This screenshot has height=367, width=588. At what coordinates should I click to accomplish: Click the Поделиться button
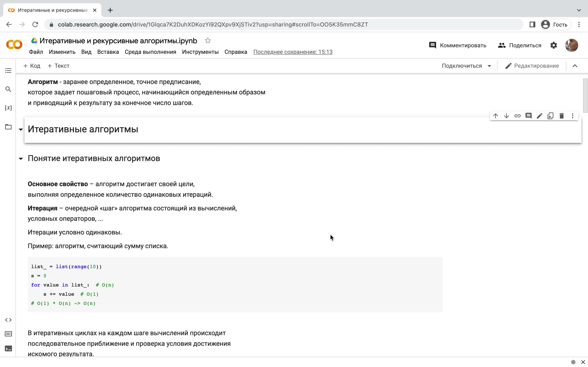[519, 45]
